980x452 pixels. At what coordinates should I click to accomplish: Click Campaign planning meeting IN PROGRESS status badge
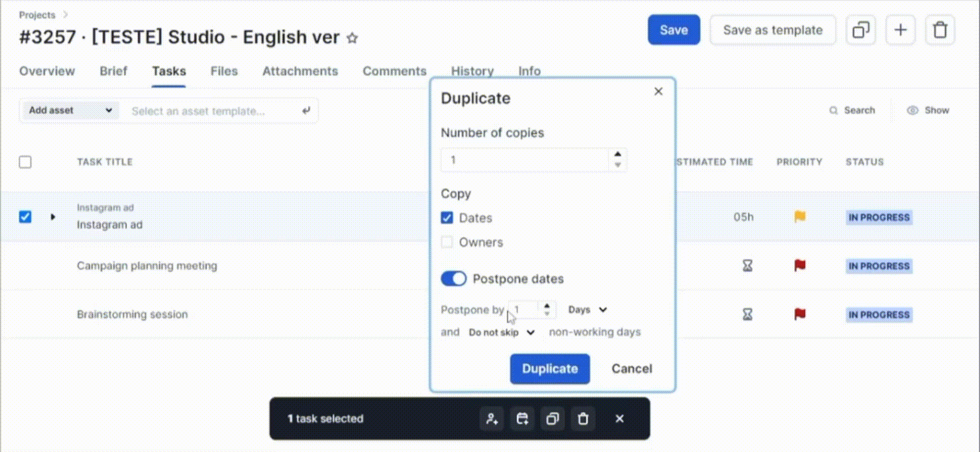tap(879, 266)
